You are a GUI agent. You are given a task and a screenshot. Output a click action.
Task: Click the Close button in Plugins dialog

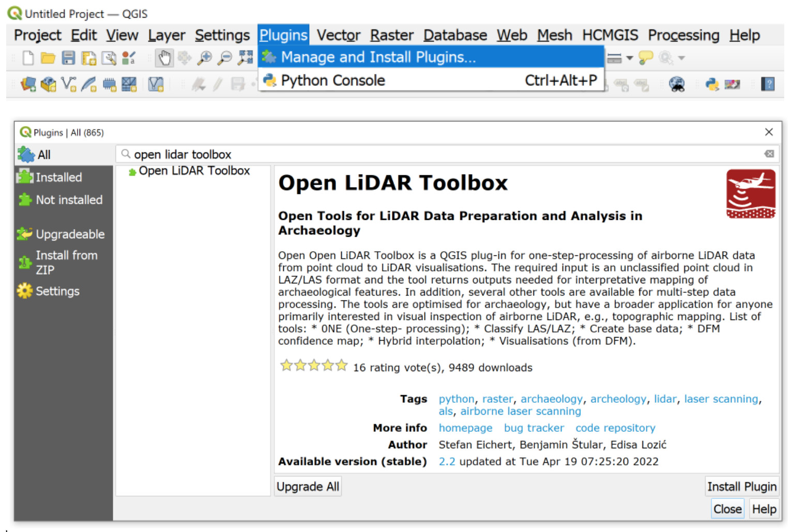pos(727,509)
